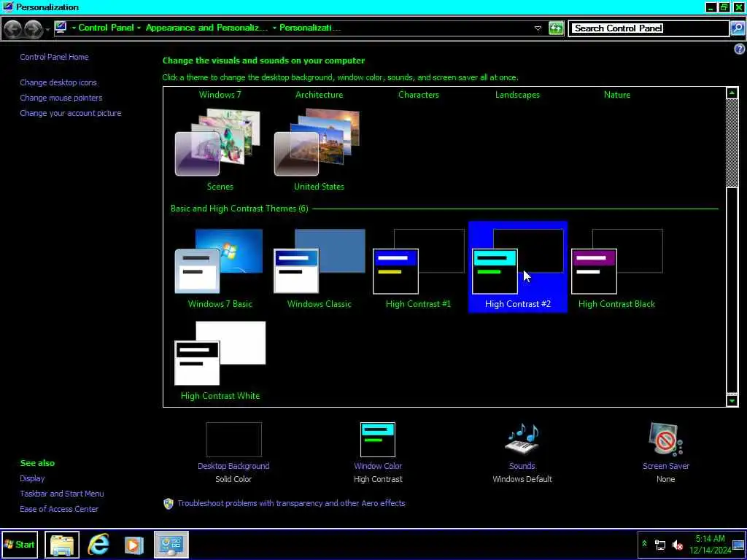Click the Characters theme label
Image resolution: width=747 pixels, height=560 pixels.
click(x=418, y=94)
